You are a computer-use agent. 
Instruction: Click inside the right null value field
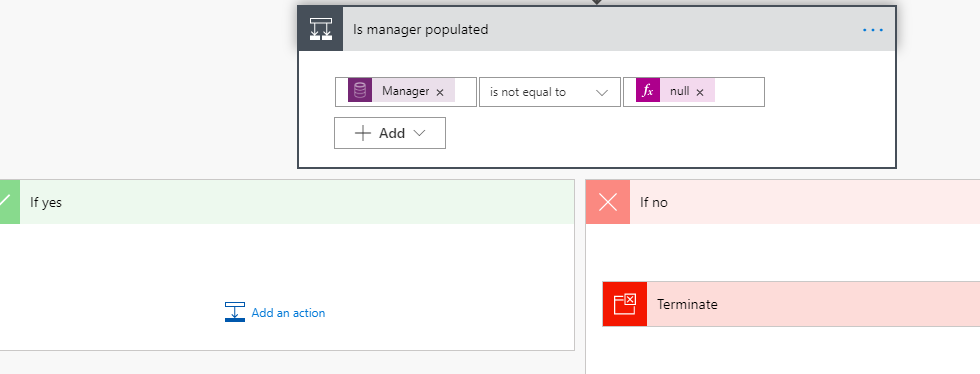(x=694, y=92)
